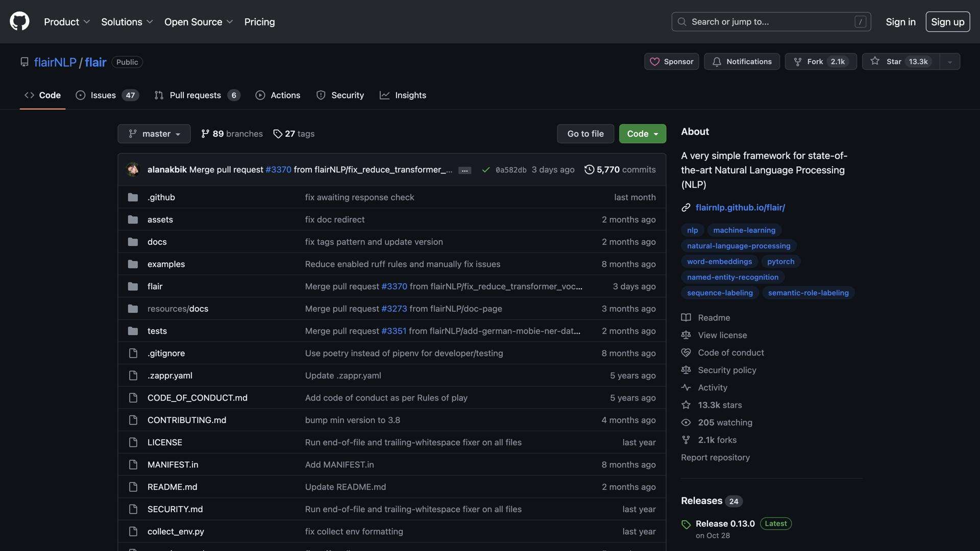The image size is (980, 551).
Task: Click the link icon next to flairnlp.github.io/flair/
Action: pos(685,207)
